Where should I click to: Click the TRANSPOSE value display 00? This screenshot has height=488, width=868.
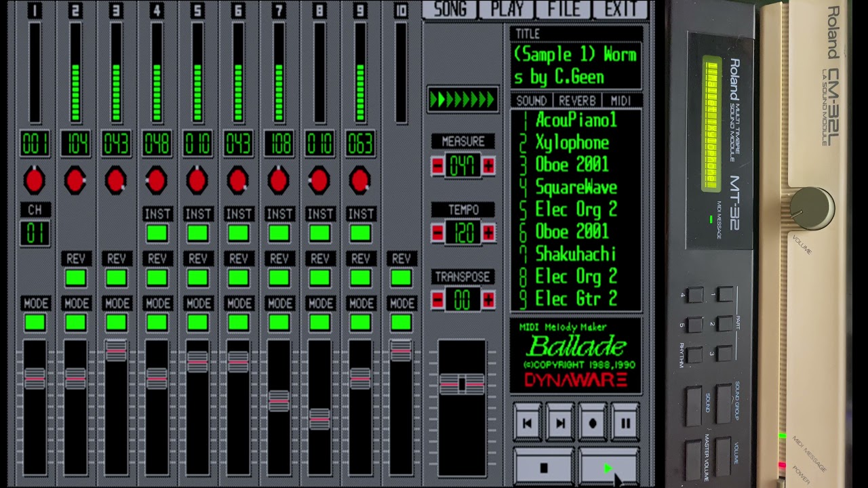click(x=463, y=300)
